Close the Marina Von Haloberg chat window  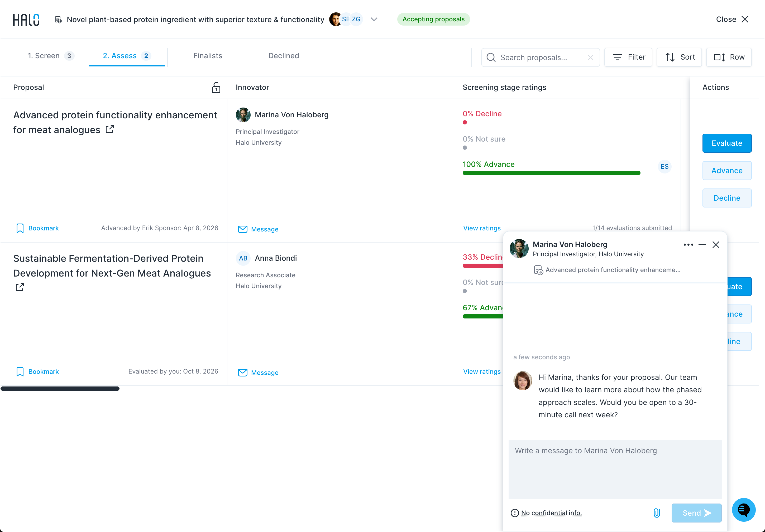(x=716, y=245)
